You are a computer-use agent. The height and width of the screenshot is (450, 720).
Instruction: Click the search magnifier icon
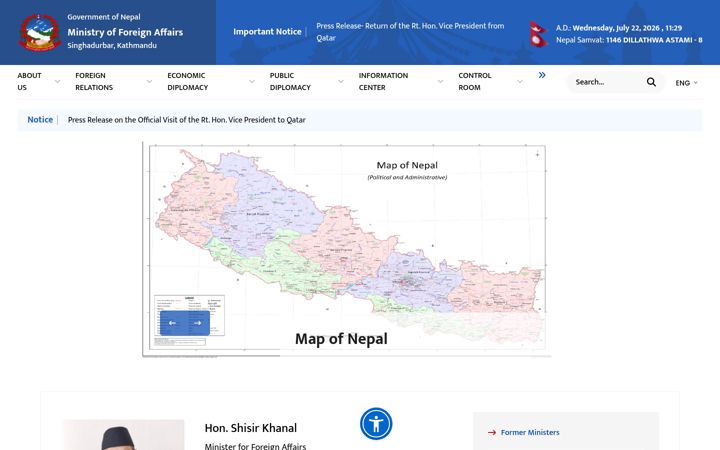651,82
